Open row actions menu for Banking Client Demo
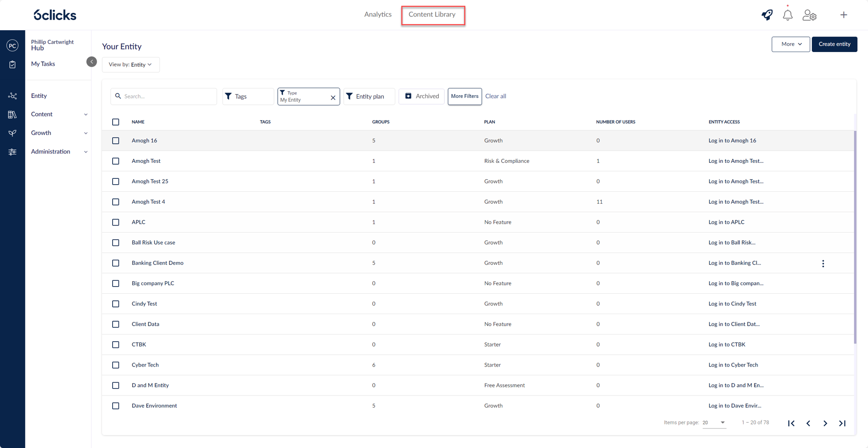The image size is (868, 448). click(823, 263)
